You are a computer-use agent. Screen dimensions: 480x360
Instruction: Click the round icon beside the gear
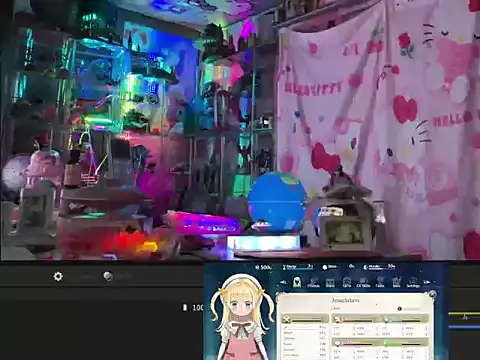coord(108,276)
